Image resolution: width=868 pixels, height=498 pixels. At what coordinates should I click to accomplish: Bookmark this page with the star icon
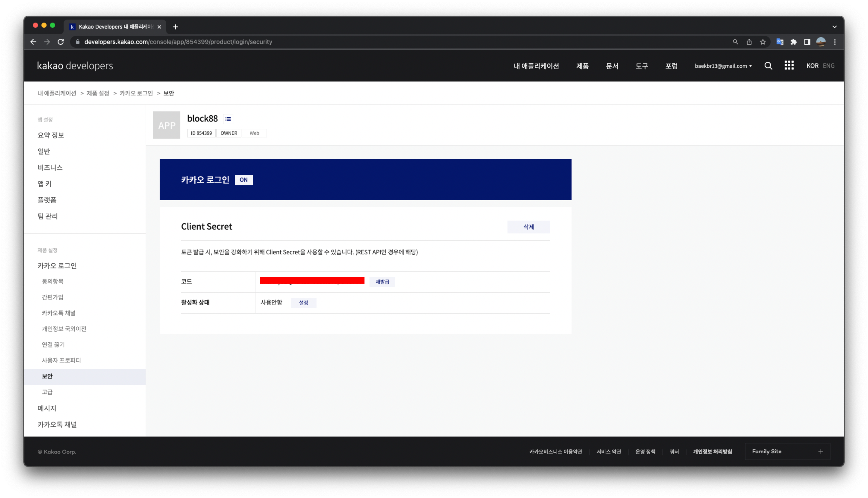(x=762, y=42)
